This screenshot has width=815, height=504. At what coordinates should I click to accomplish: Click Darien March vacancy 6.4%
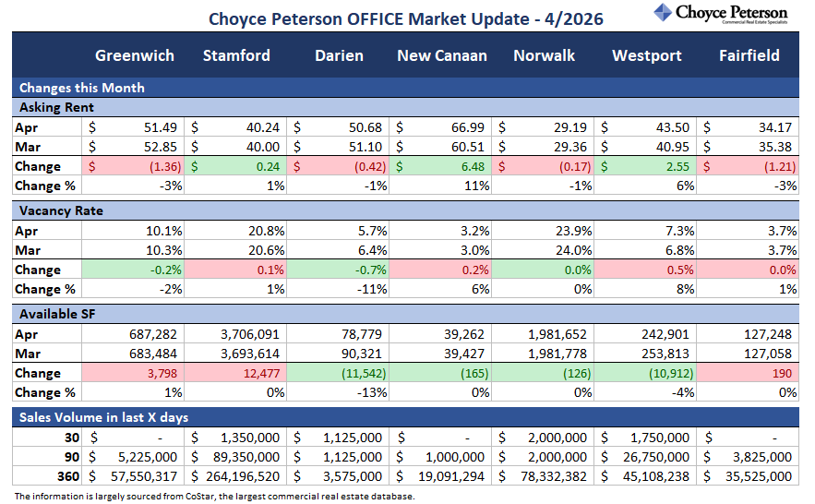pyautogui.click(x=372, y=250)
